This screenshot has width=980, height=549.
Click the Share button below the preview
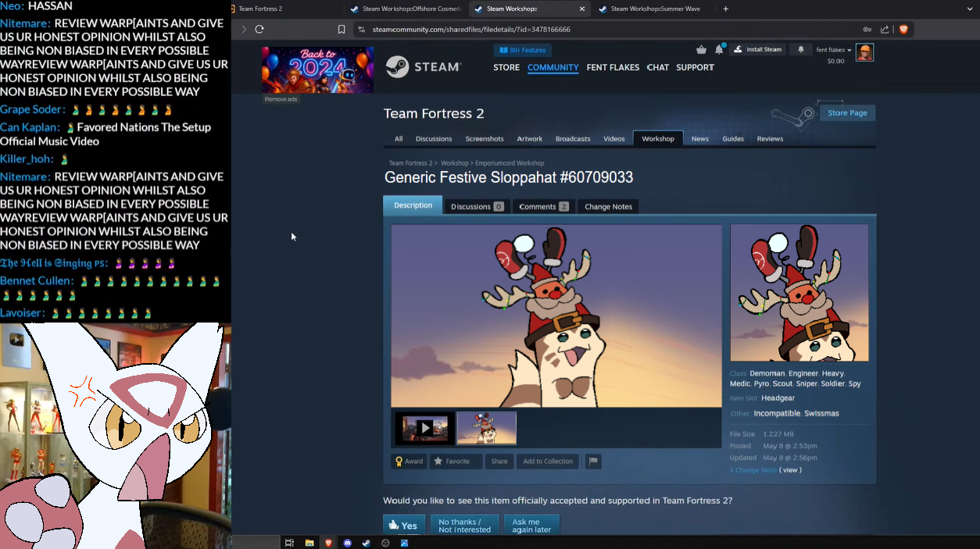[499, 461]
